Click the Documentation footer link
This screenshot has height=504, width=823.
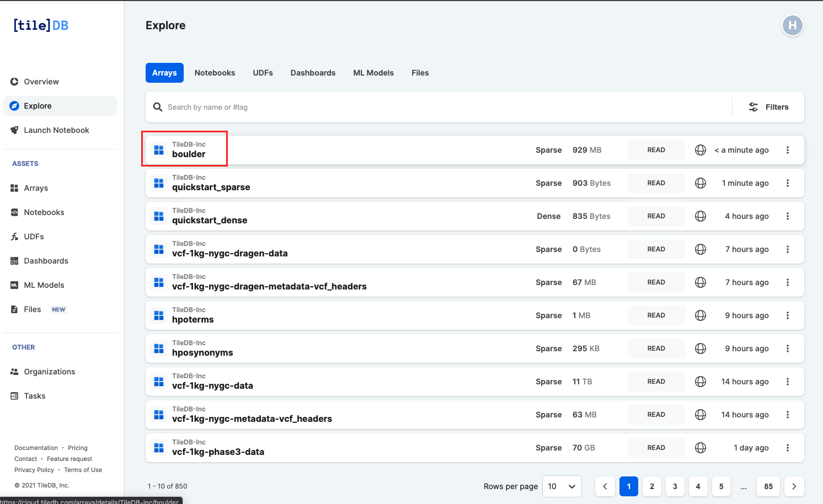(36, 448)
